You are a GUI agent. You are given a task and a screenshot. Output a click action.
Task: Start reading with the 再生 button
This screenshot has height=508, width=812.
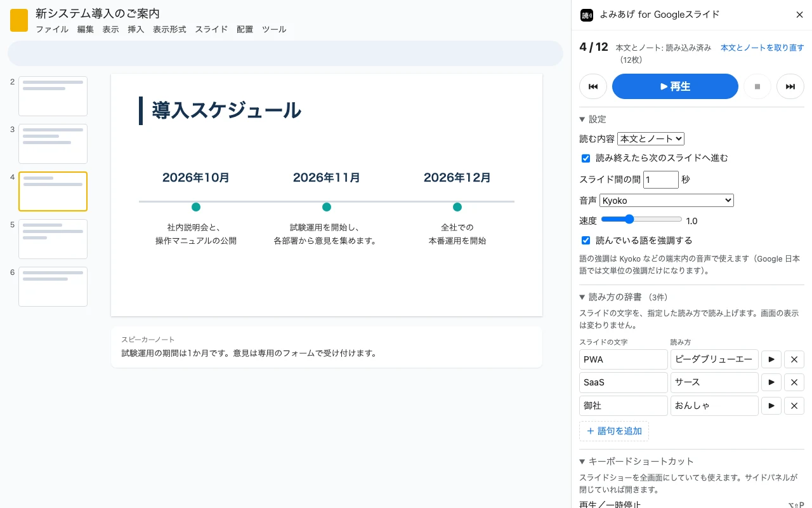tap(675, 86)
